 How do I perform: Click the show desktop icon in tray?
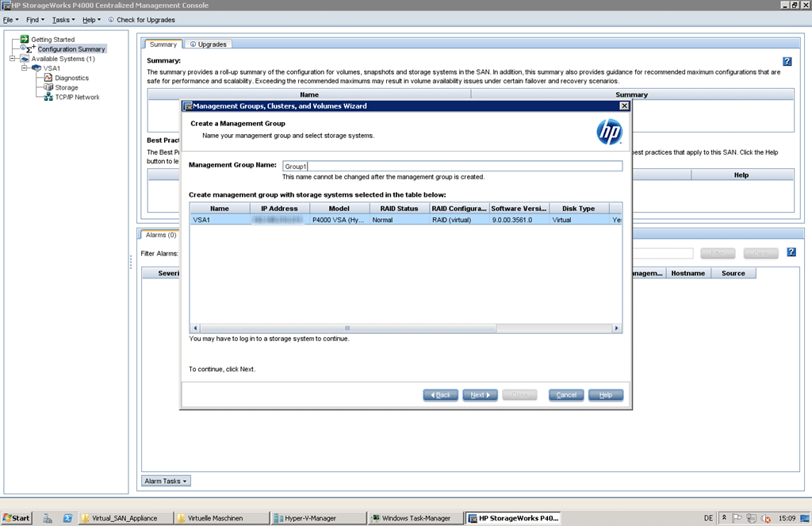coord(805,518)
